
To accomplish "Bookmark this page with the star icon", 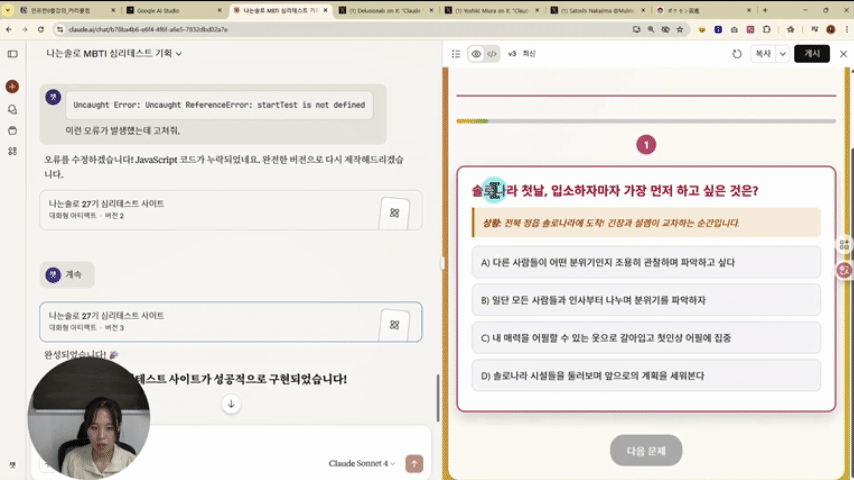I will pos(680,29).
